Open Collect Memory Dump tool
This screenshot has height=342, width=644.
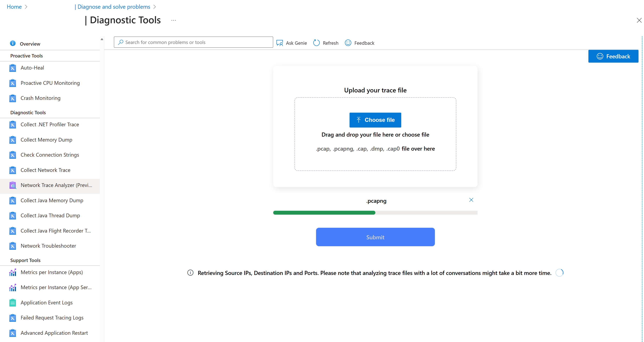tap(46, 140)
